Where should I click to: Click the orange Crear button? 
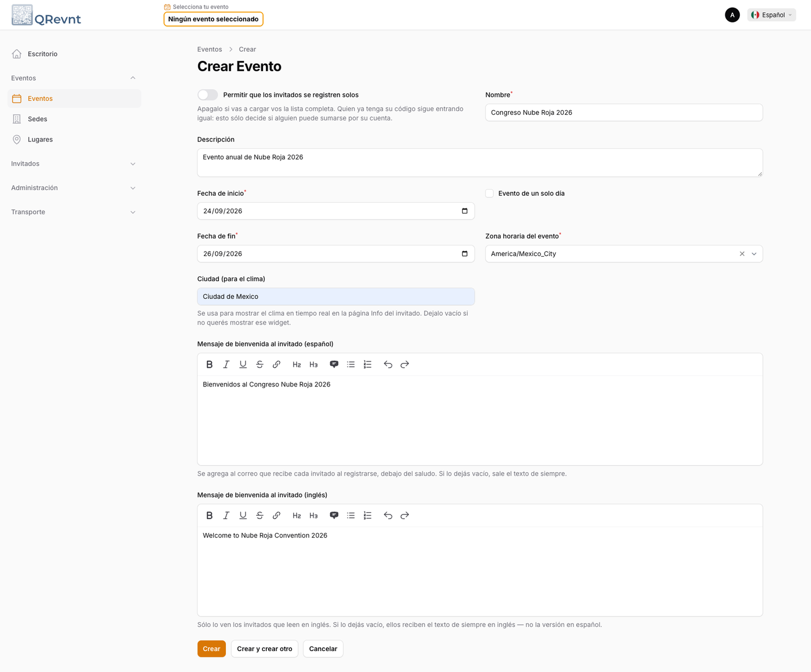click(211, 649)
